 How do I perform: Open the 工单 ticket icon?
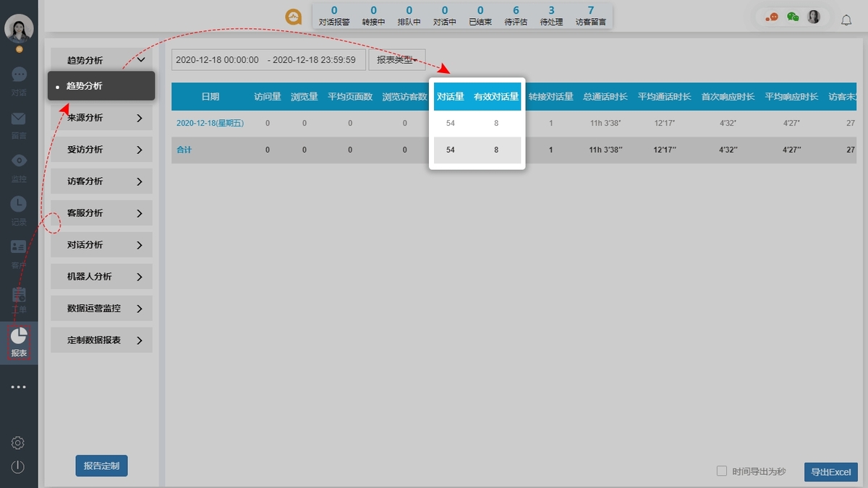click(x=19, y=294)
